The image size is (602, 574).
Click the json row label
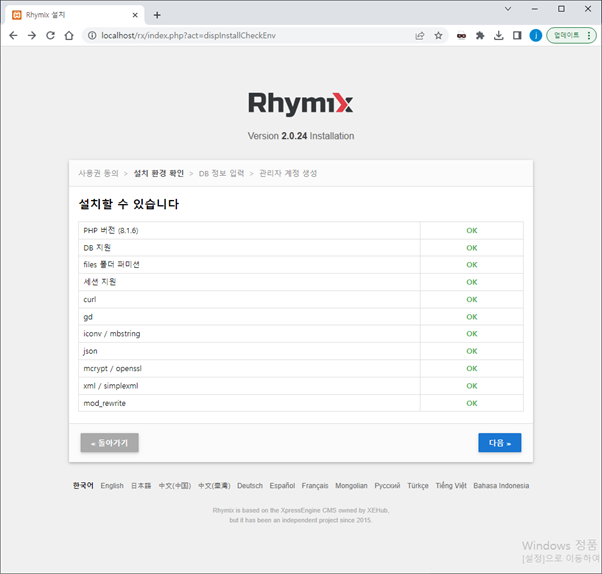coord(90,351)
